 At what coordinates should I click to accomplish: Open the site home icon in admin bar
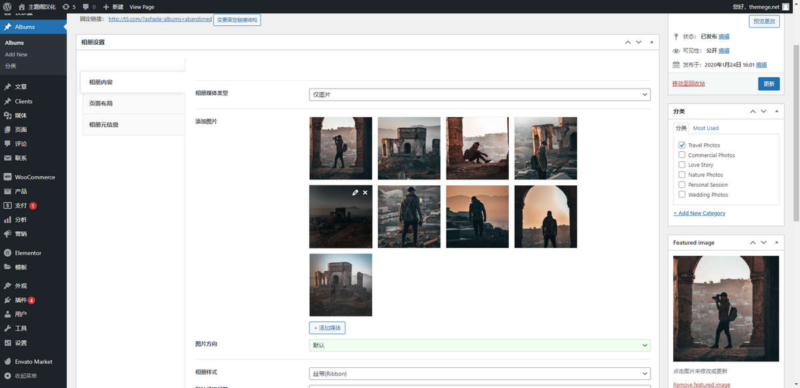point(21,7)
